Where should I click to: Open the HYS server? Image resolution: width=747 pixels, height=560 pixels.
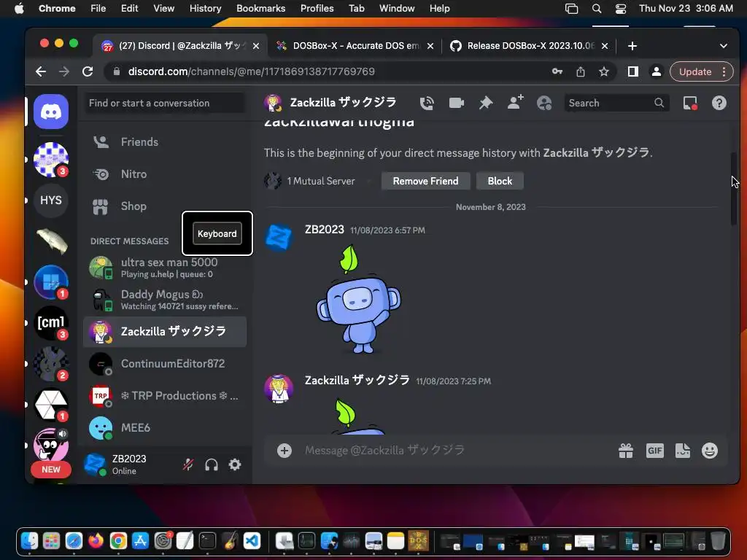51,200
